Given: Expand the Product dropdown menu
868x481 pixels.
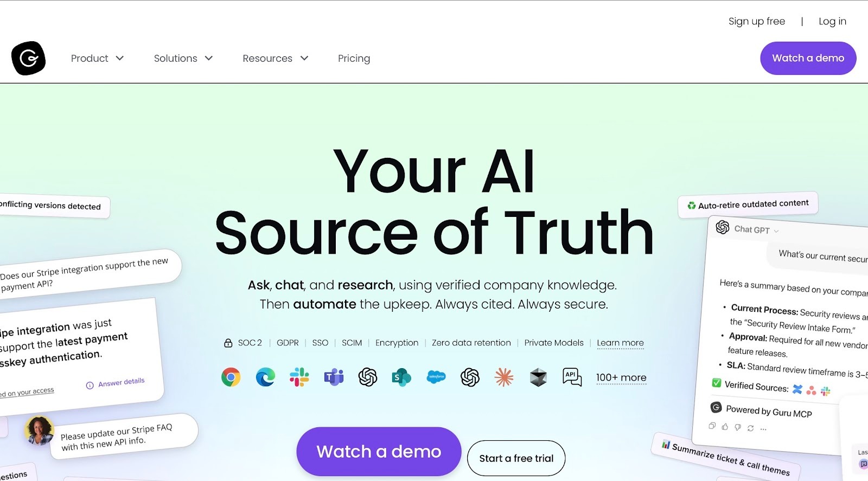Looking at the screenshot, I should pos(97,58).
